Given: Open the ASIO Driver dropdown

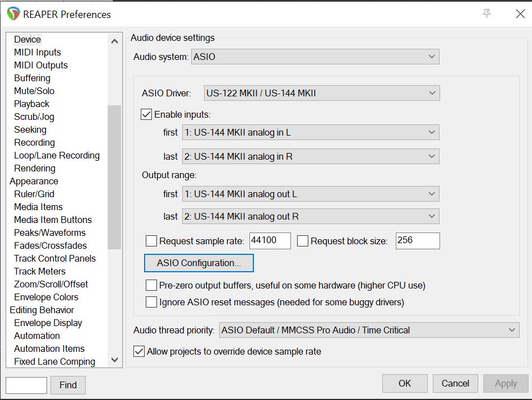Looking at the screenshot, I should pyautogui.click(x=321, y=93).
